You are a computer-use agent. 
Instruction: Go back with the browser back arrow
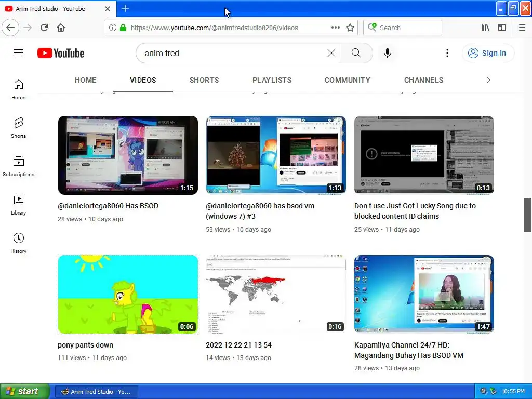tap(10, 28)
